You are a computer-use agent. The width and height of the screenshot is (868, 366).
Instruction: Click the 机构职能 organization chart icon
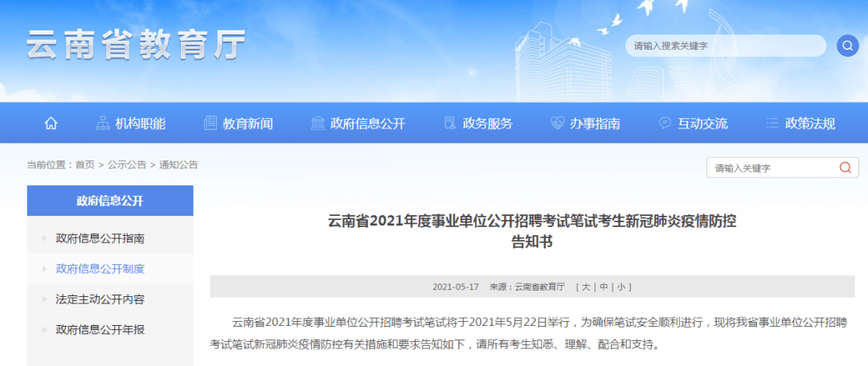coord(103,124)
